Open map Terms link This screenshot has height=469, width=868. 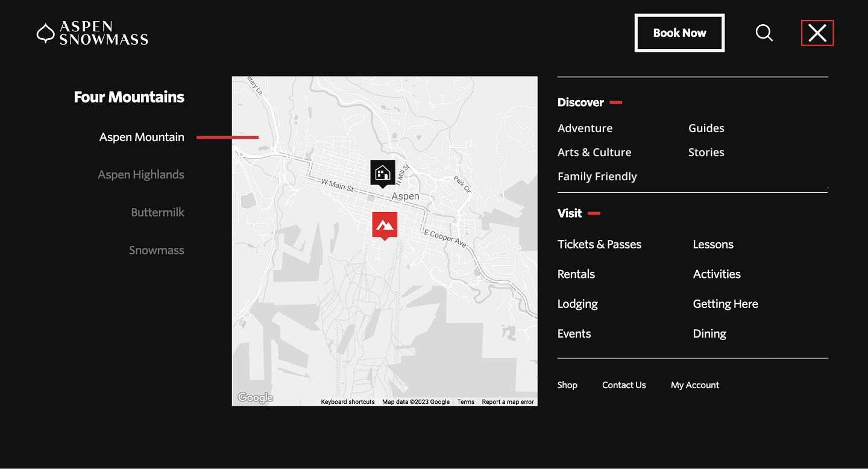coord(466,401)
